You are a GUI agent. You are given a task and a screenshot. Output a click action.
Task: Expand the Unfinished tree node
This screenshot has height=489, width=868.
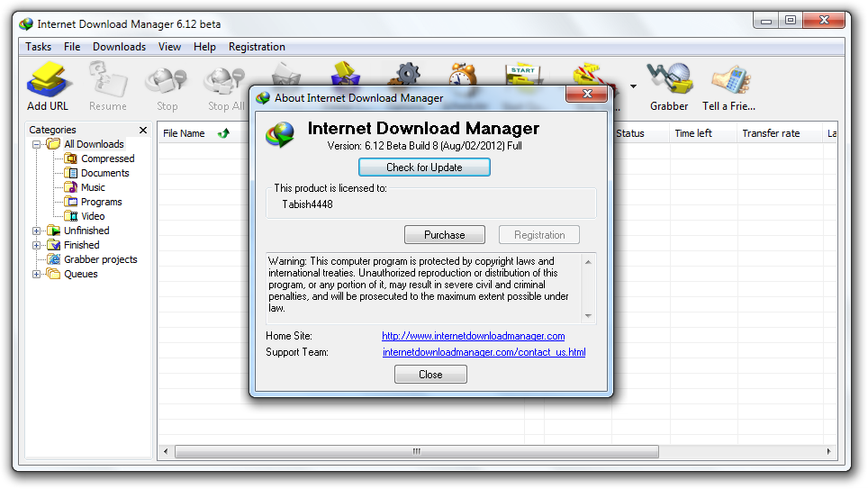coord(37,231)
